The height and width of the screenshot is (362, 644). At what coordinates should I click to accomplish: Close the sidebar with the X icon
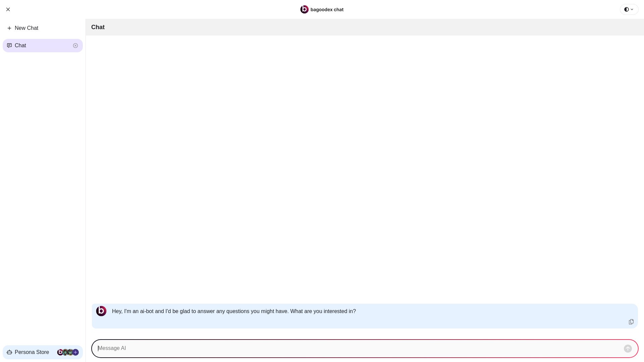[8, 9]
